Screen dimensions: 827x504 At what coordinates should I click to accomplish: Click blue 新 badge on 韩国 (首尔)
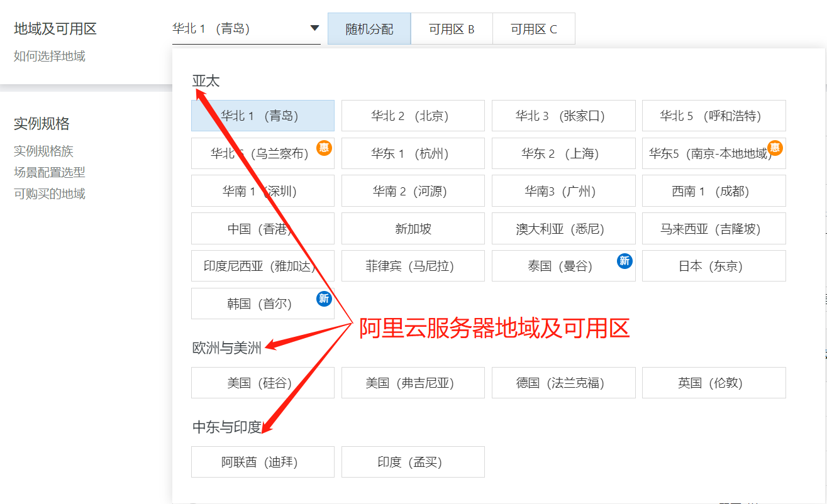pyautogui.click(x=324, y=298)
